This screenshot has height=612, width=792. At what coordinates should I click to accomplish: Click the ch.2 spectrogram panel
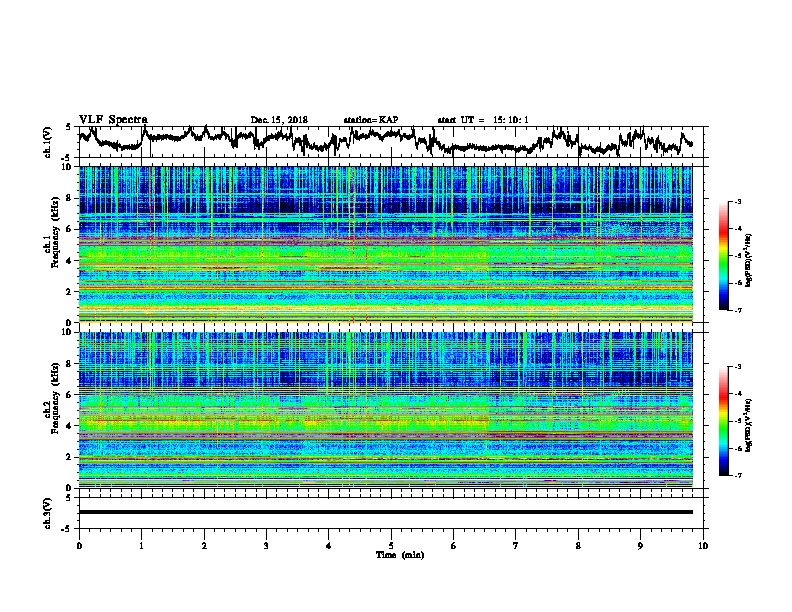coord(385,410)
